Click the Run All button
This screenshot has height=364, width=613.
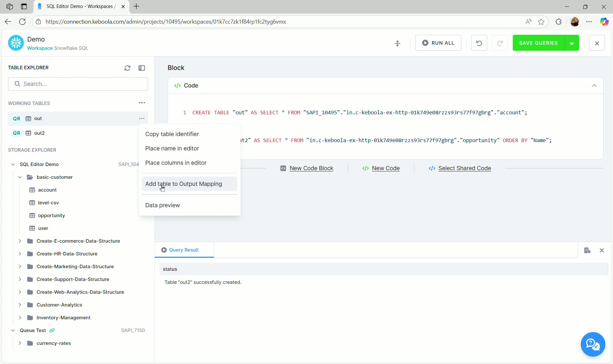[438, 43]
